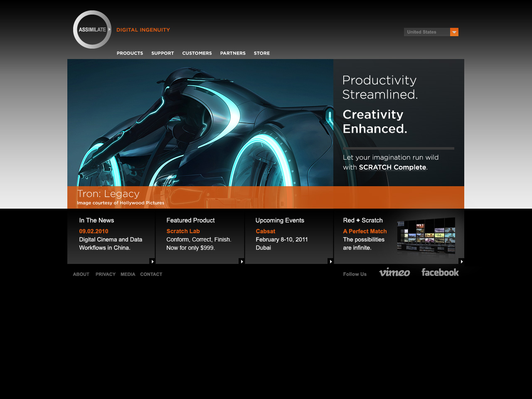Viewport: 532px width, 399px height.
Task: Follow the SCRATCH Complete link
Action: click(392, 167)
